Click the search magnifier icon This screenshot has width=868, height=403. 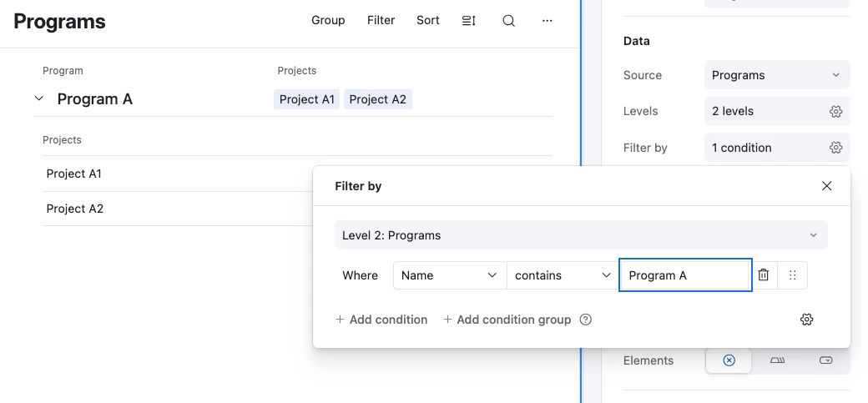point(508,21)
